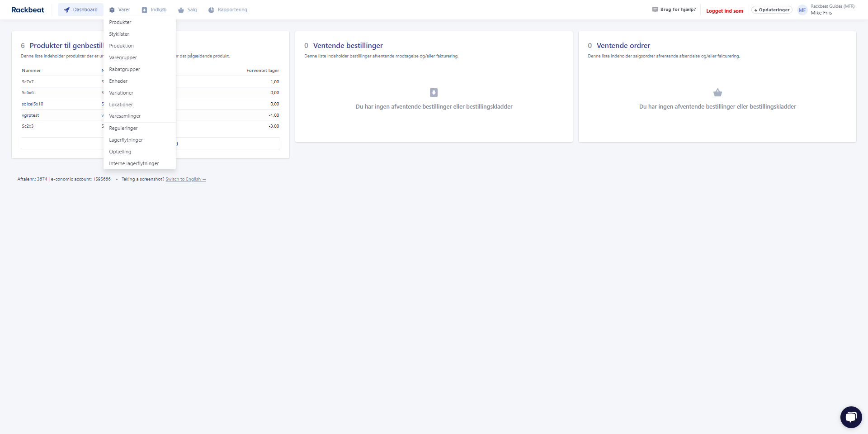Click the Rackbeat logo
The image size is (868, 434).
pos(28,10)
